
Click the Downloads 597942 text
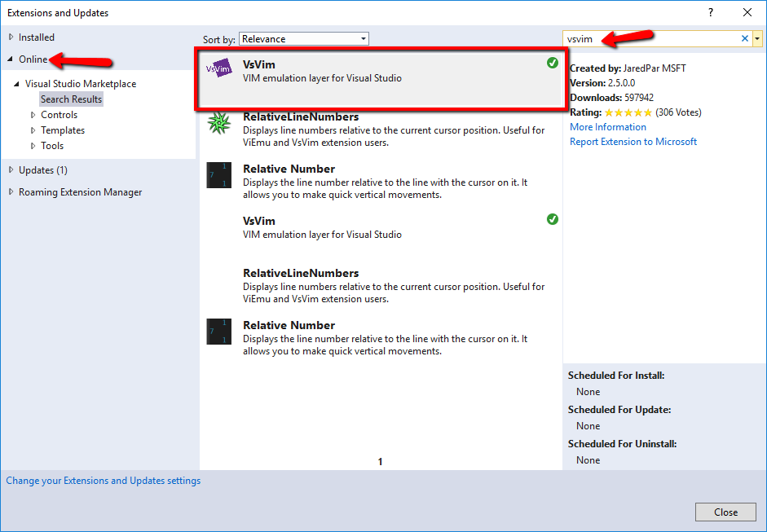[x=612, y=98]
